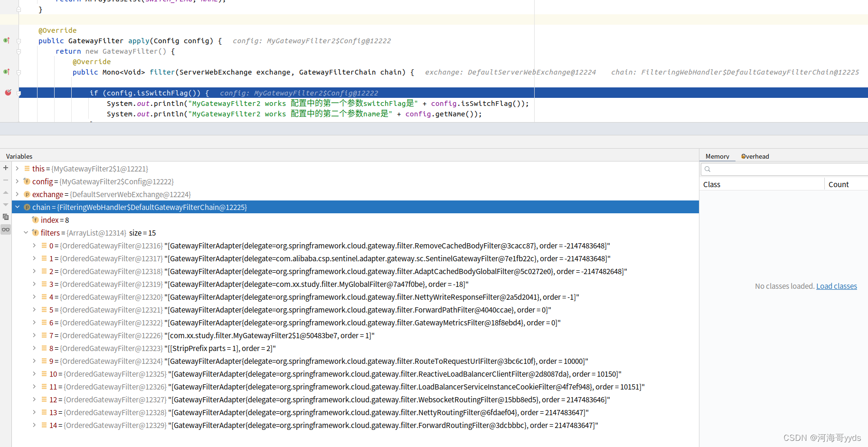Viewport: 868px width, 447px height.
Task: Click the Remove watch minus icon
Action: pyautogui.click(x=5, y=180)
